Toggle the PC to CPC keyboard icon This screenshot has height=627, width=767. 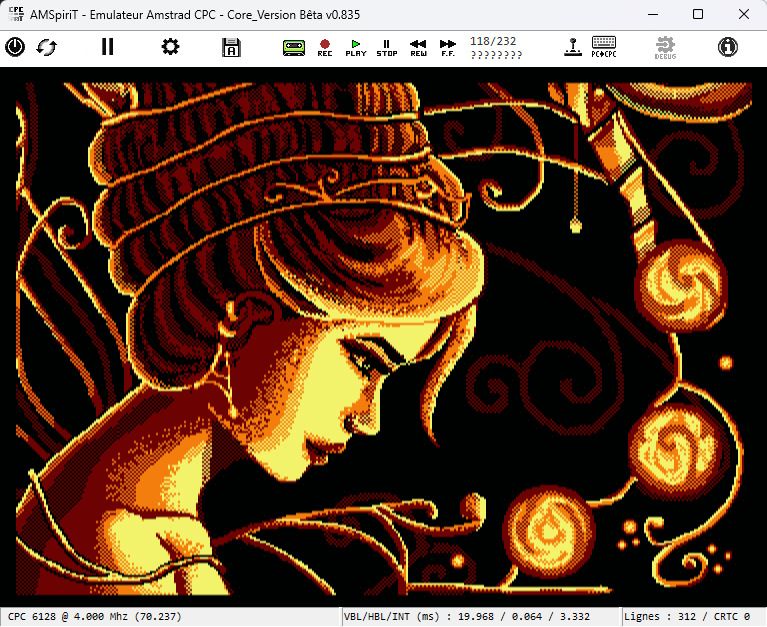(x=604, y=47)
